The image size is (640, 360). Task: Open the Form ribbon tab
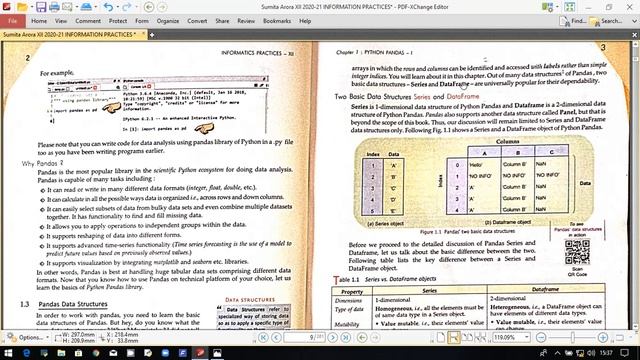click(x=142, y=21)
